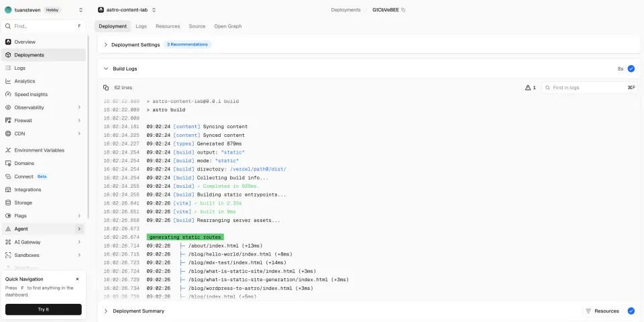Image resolution: width=644 pixels, height=322 pixels.
Task: Expand the Deployment Settings section
Action: tap(105, 45)
